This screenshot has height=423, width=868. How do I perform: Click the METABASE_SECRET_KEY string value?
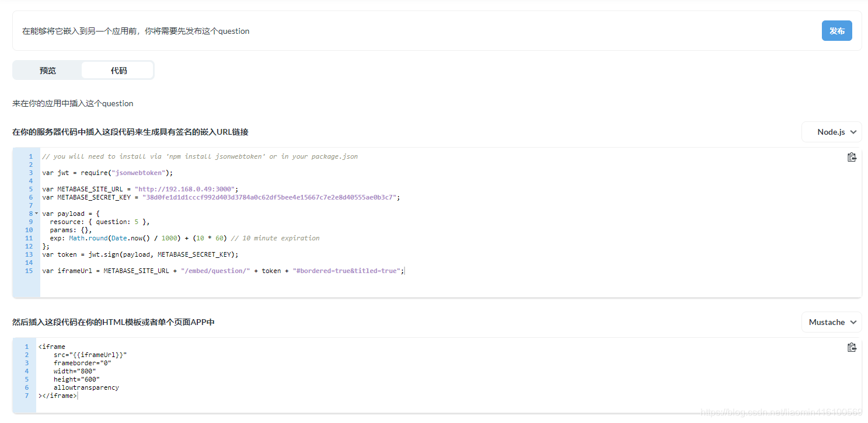(269, 197)
